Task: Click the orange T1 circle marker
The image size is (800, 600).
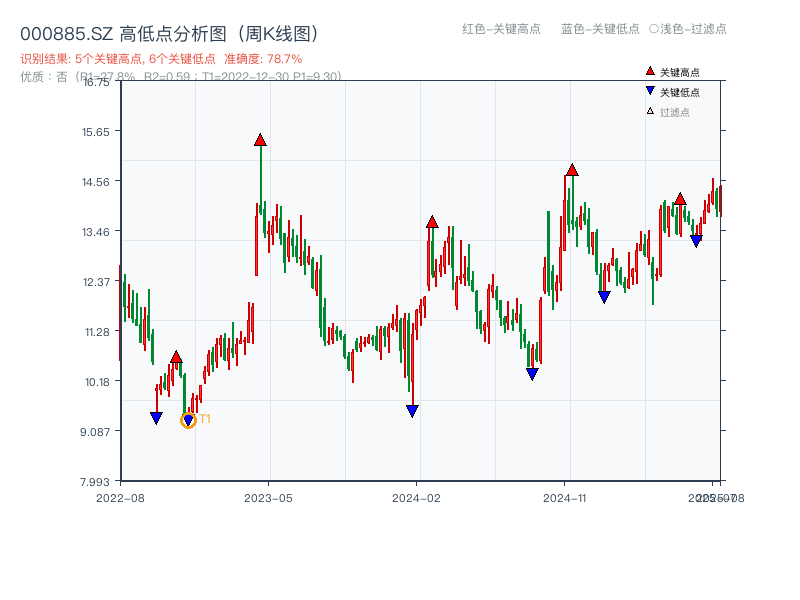Action: coord(186,419)
